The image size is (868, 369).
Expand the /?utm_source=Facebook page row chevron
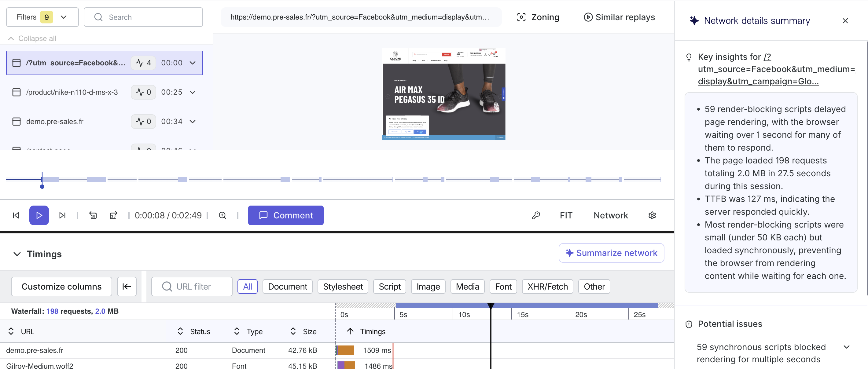(x=193, y=63)
